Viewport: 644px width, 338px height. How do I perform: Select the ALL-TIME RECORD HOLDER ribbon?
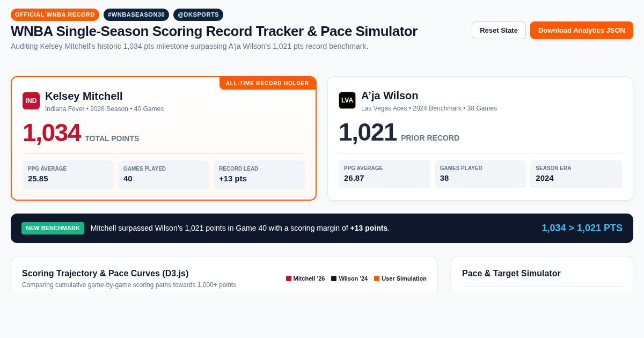click(x=267, y=83)
